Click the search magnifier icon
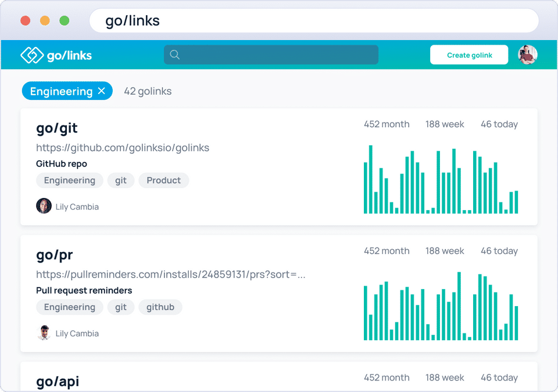 click(x=174, y=55)
